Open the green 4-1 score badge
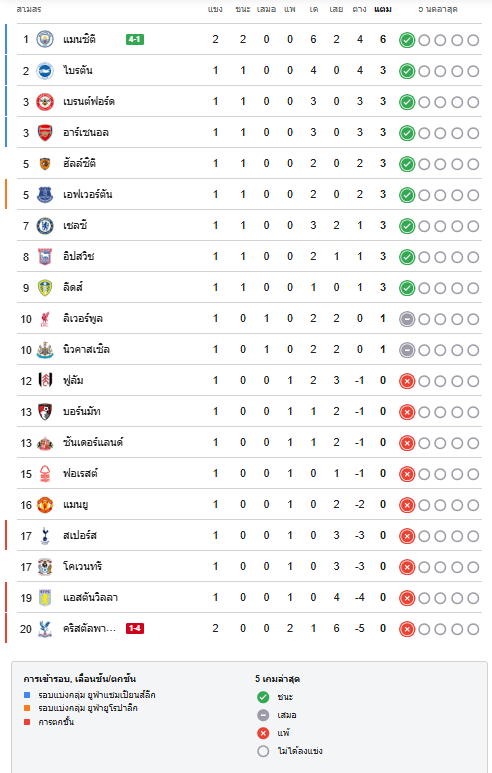 click(x=135, y=39)
